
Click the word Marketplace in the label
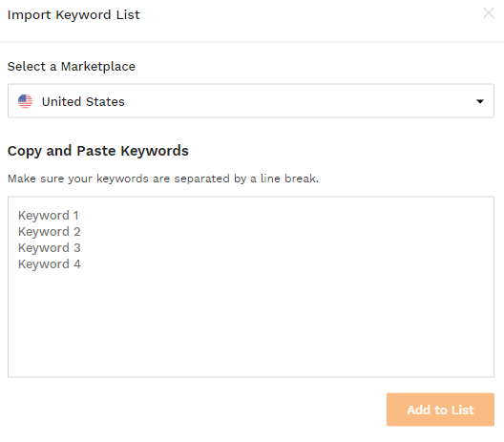click(x=98, y=67)
